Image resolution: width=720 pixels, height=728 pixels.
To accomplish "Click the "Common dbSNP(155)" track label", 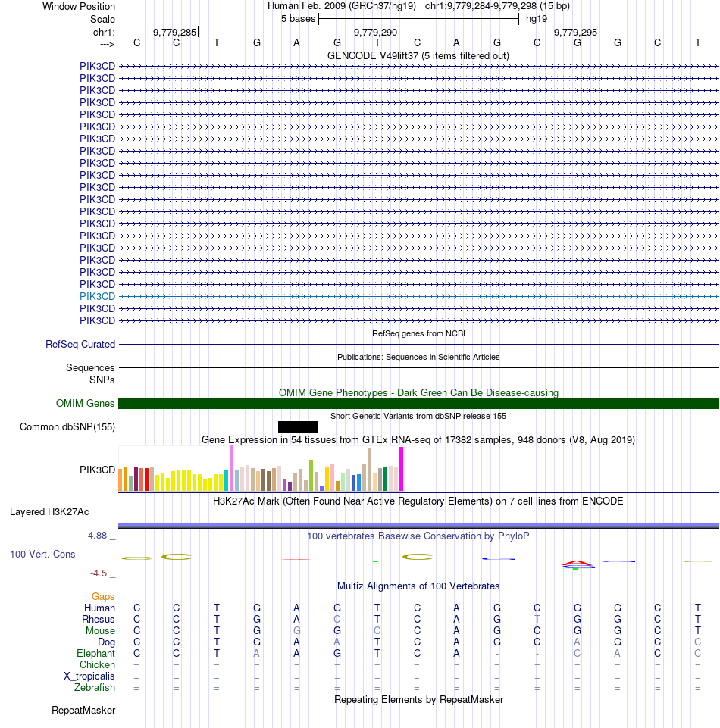I will coord(67,426).
